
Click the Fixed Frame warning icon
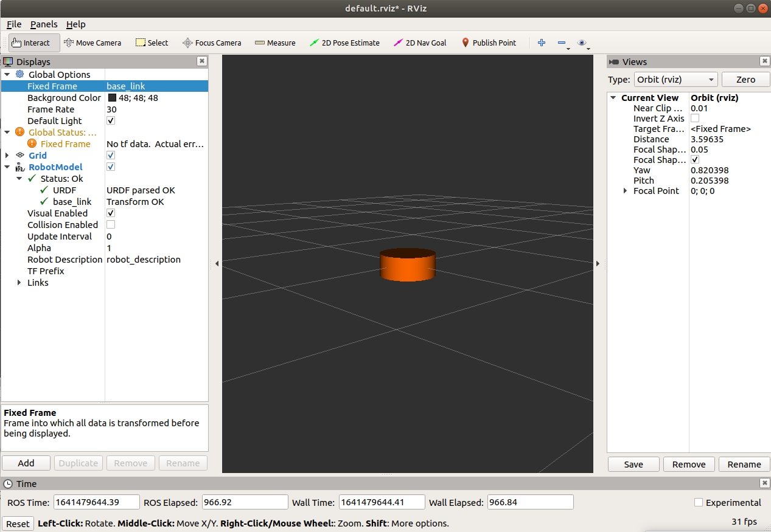coord(32,143)
